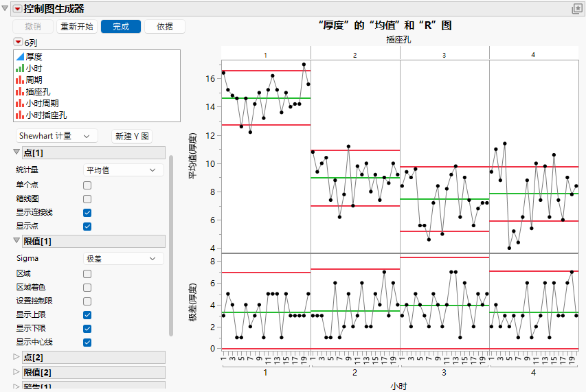Open the Shewhart 计量 dropdown
586x392 pixels.
pos(57,136)
